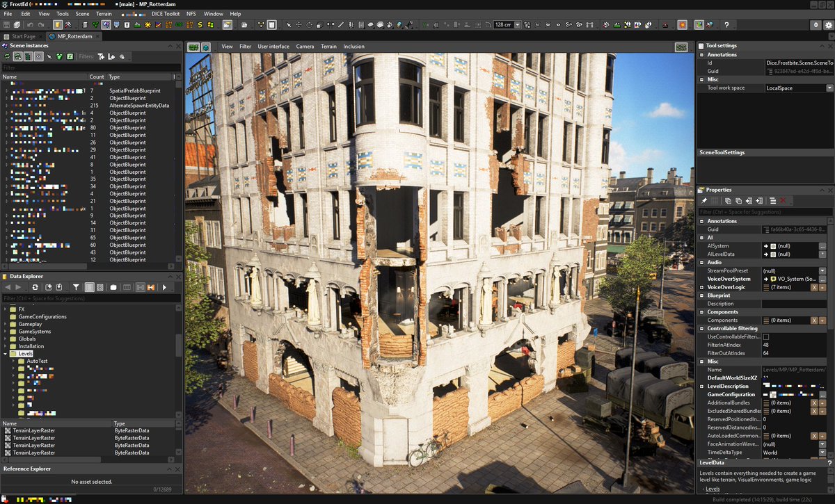The image size is (835, 504).
Task: Select the move gizmo tool
Action: pos(299,25)
